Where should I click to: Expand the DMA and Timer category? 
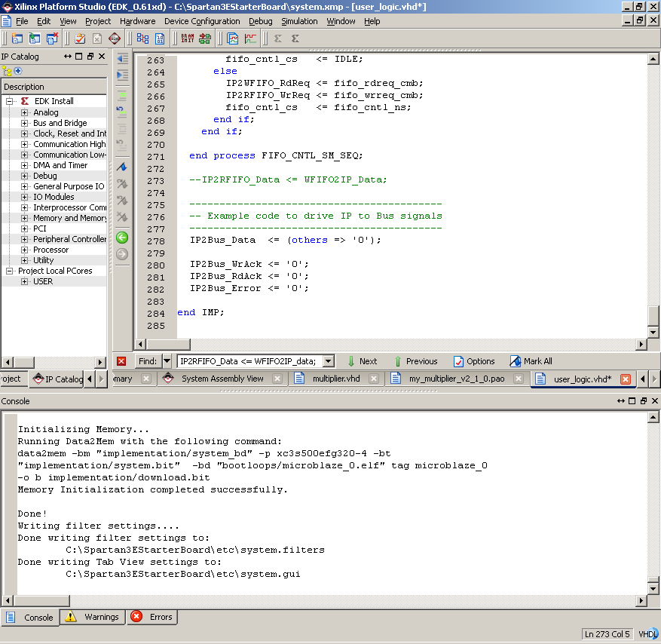[24, 165]
